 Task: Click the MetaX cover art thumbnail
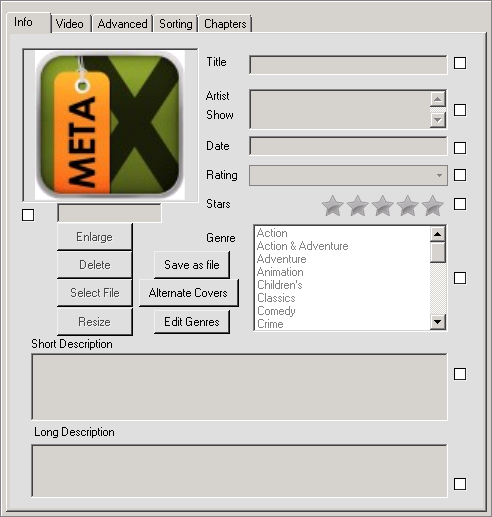tap(110, 125)
